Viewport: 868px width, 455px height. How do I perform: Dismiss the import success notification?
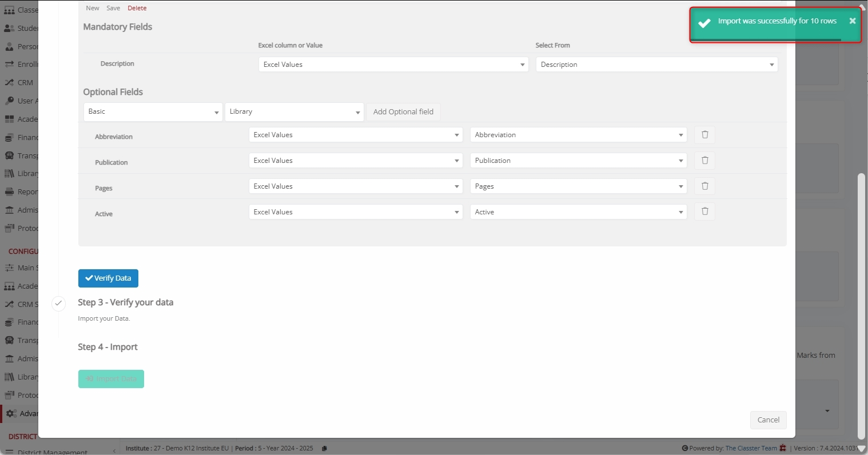click(x=852, y=21)
